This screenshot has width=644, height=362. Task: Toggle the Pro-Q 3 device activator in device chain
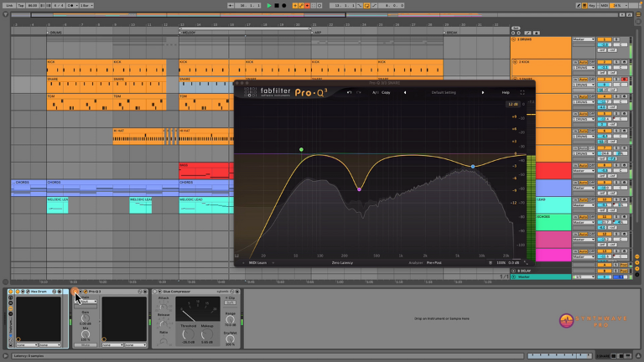point(75,292)
